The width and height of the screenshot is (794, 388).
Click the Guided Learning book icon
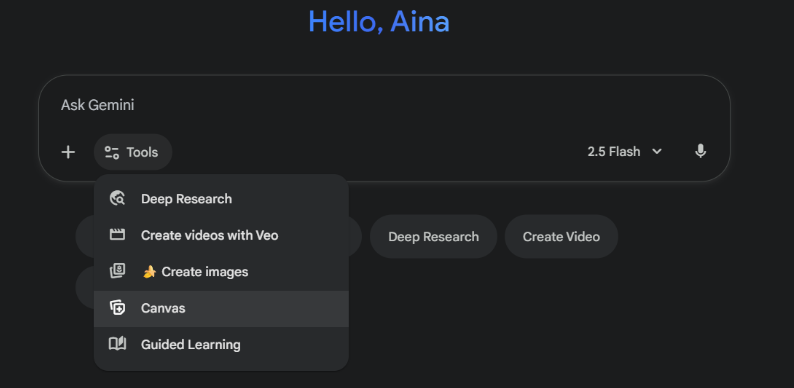click(x=117, y=344)
